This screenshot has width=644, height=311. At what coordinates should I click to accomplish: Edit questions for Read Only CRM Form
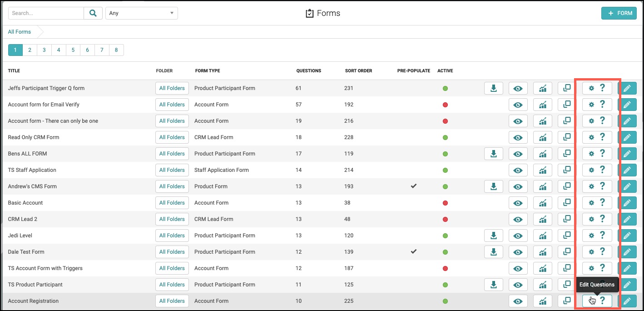tap(597, 137)
